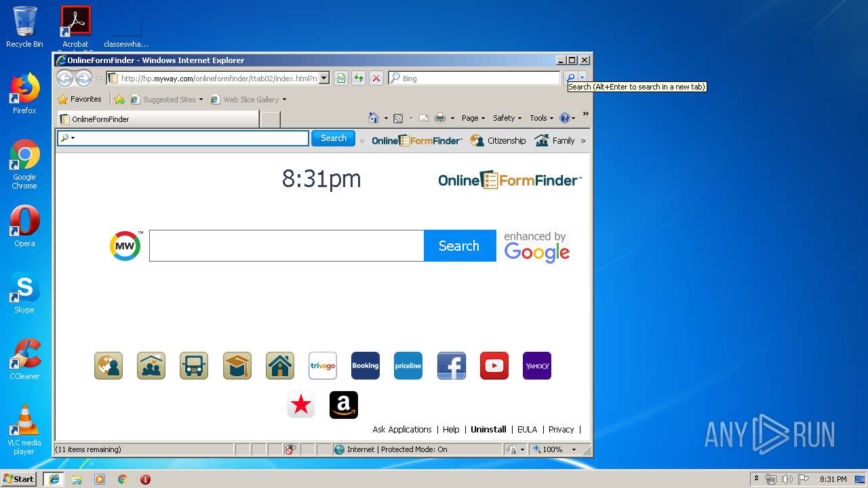
Task: Open the Facebook shortcut tile
Action: click(452, 366)
